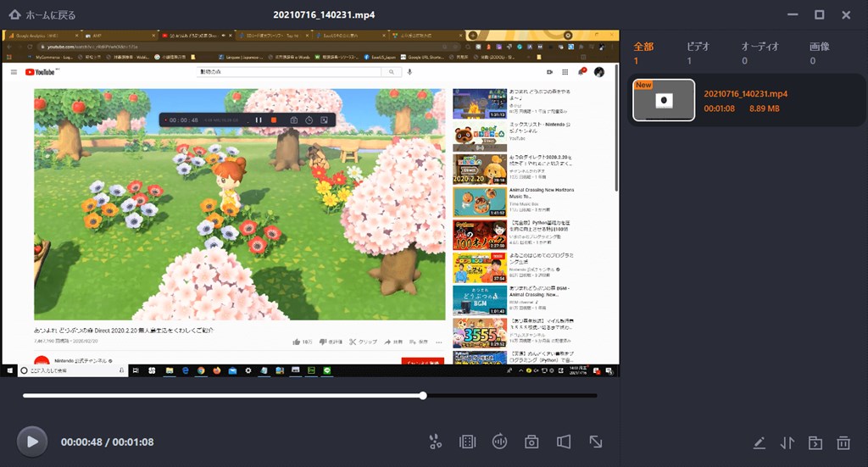The width and height of the screenshot is (868, 467).
Task: Click the video preview area
Action: pyautogui.click(x=310, y=203)
